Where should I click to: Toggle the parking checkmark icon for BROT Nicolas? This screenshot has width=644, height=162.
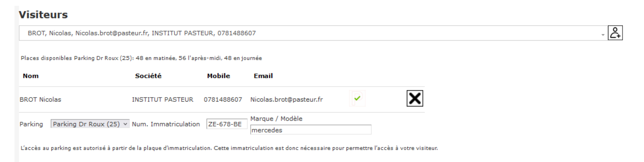[357, 98]
